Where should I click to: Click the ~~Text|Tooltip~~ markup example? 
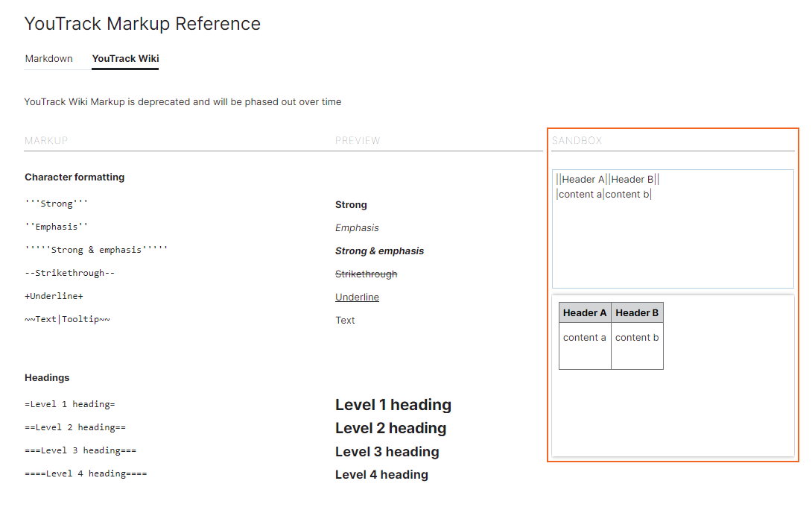pyautogui.click(x=67, y=319)
